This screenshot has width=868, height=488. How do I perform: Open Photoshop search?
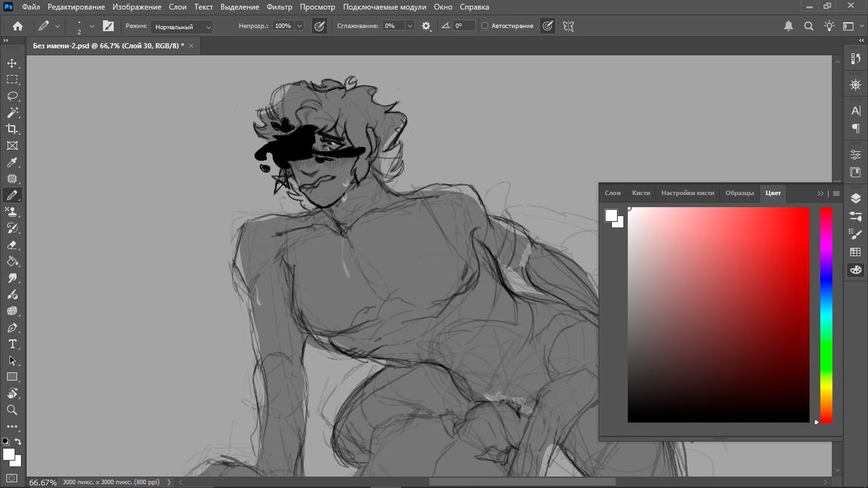point(809,26)
